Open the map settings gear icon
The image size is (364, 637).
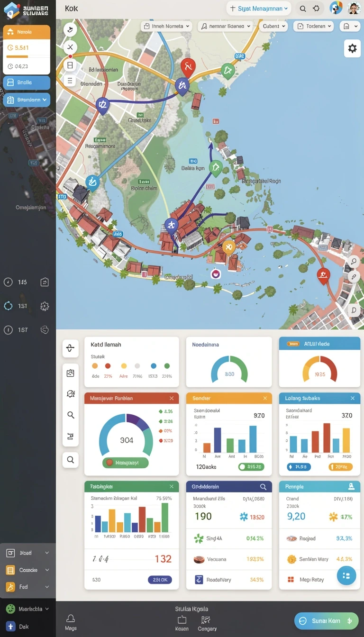352,48
